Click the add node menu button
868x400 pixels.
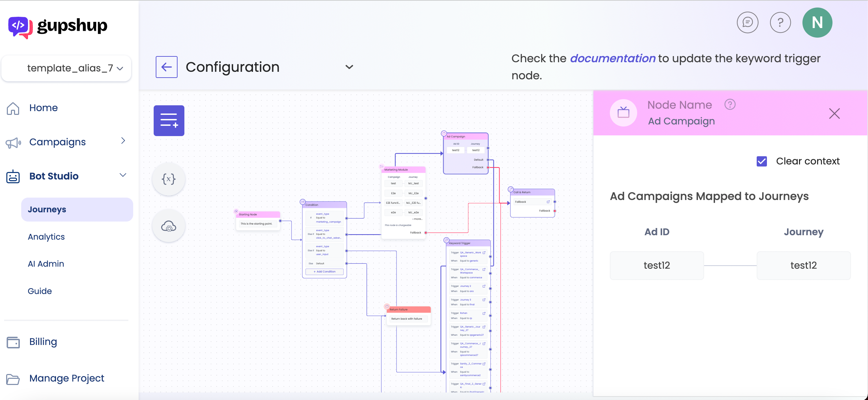169,120
